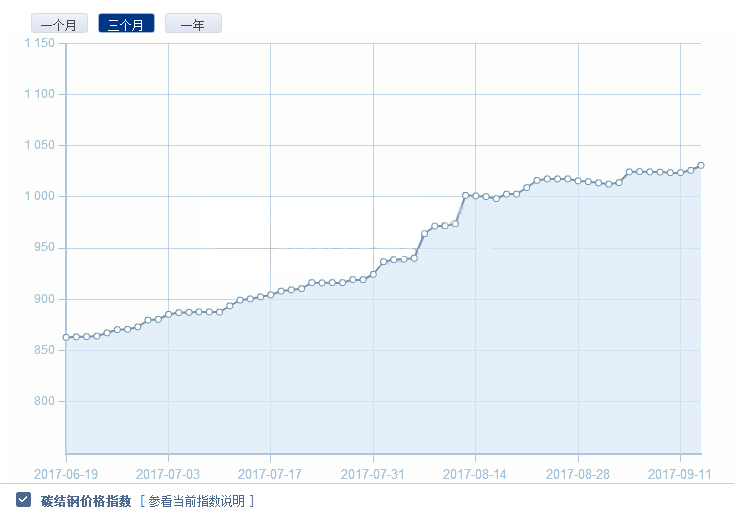The image size is (734, 514).
Task: Click the 1 000 y-axis value label
Action: point(39,197)
